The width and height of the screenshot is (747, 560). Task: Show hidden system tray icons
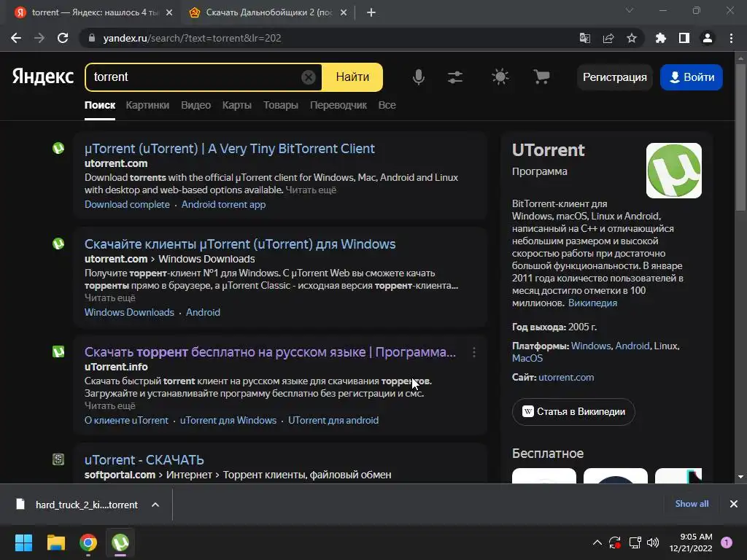(597, 542)
